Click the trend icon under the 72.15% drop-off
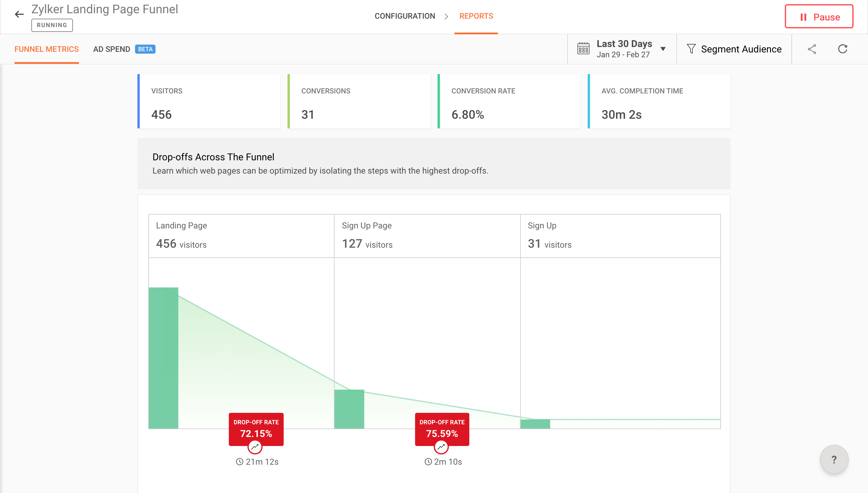This screenshot has width=868, height=493. [x=255, y=447]
